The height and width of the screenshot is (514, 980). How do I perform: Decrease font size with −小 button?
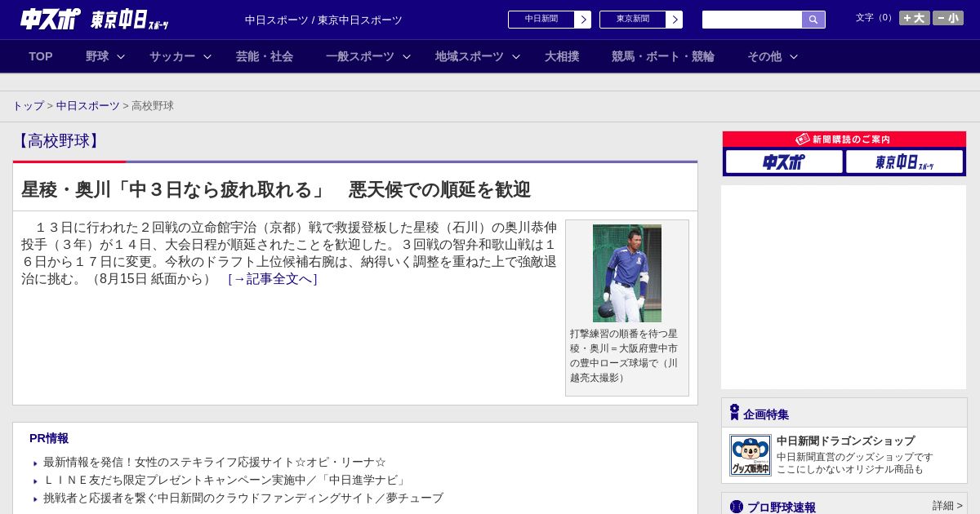948,18
